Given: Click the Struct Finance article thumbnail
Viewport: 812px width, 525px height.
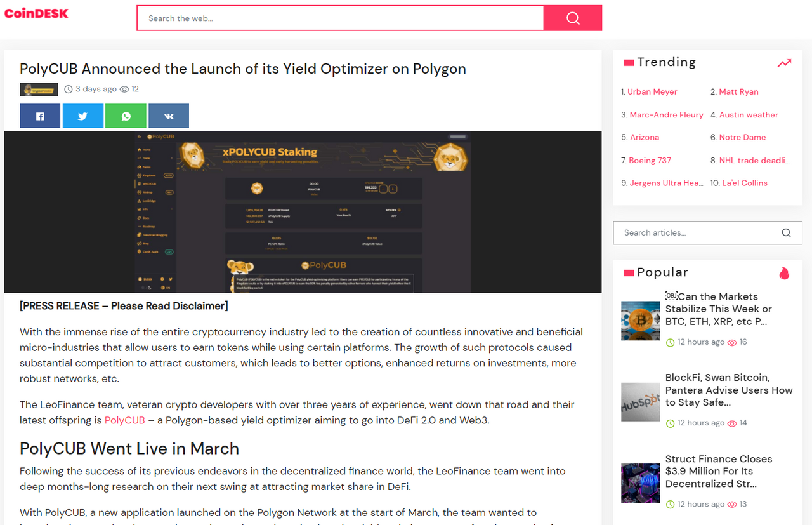Looking at the screenshot, I should coord(640,483).
